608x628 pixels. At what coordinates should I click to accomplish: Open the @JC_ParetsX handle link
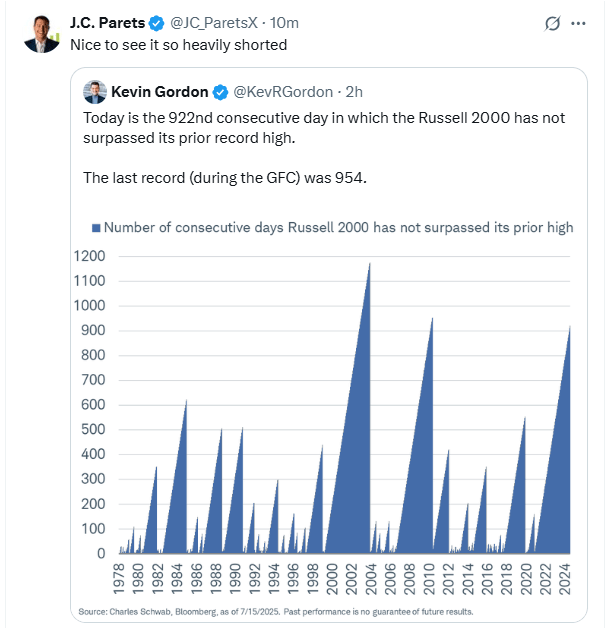(x=214, y=23)
